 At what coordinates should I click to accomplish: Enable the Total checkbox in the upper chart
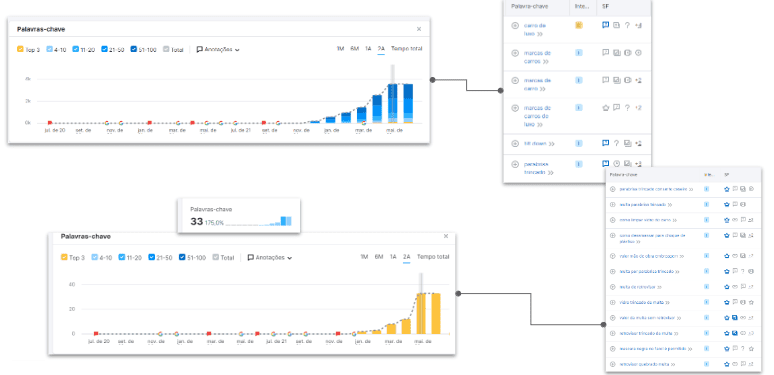pos(166,49)
